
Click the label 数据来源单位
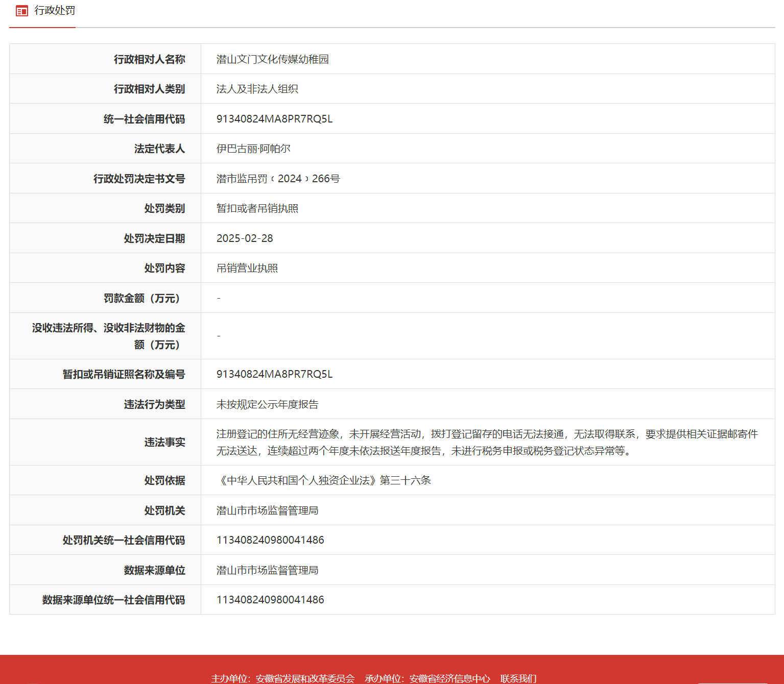pos(155,570)
